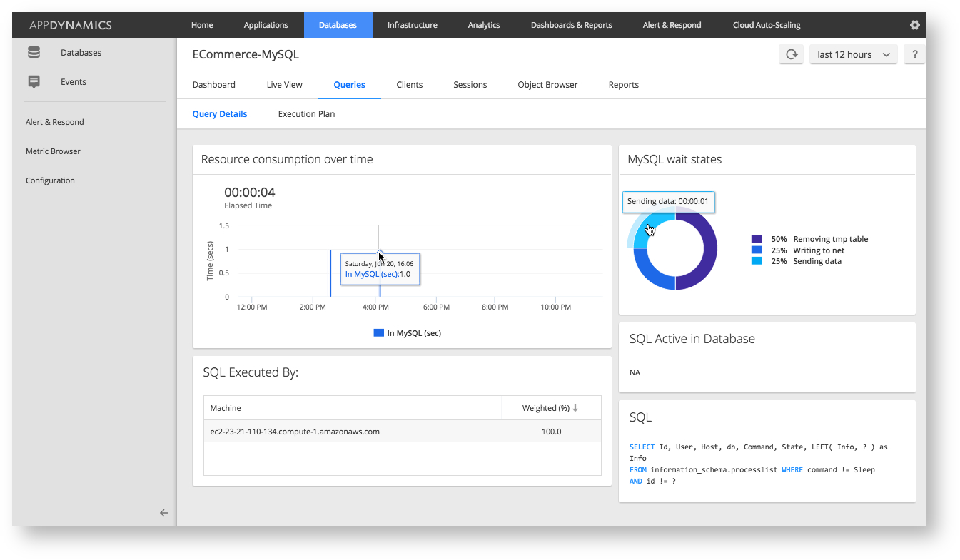The width and height of the screenshot is (960, 560).
Task: Select the ec2-23-21-110-134 machine row
Action: 403,432
